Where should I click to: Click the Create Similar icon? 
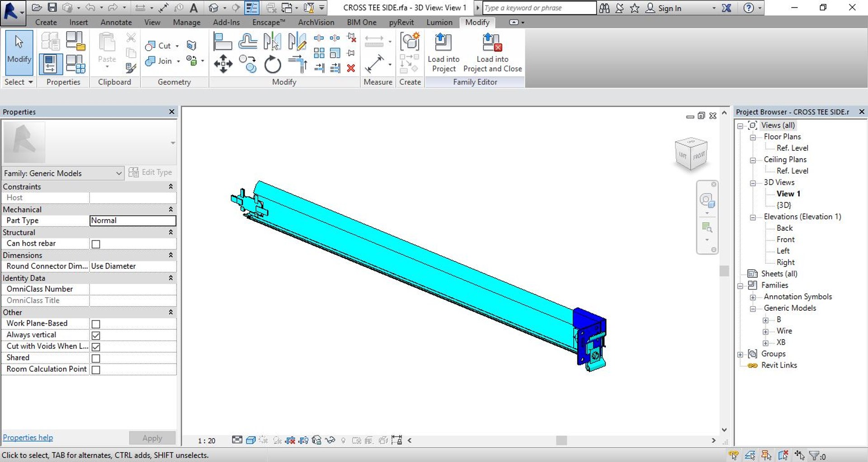pyautogui.click(x=410, y=42)
